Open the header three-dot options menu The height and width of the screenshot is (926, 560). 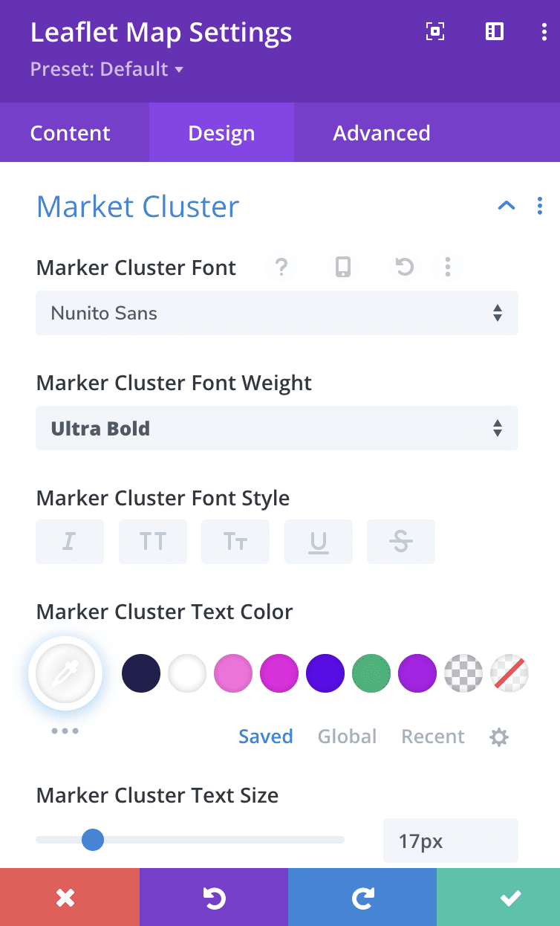[544, 31]
